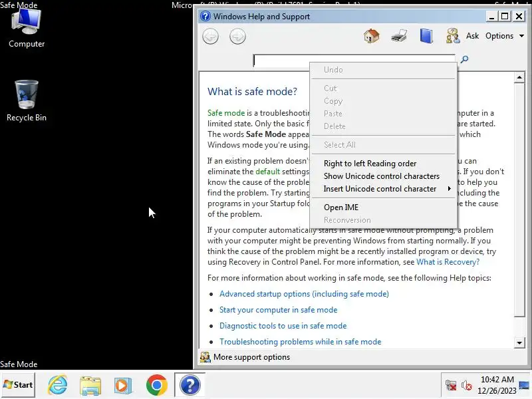Image resolution: width=532 pixels, height=399 pixels.
Task: Launch Internet Explorer from taskbar
Action: point(58,385)
